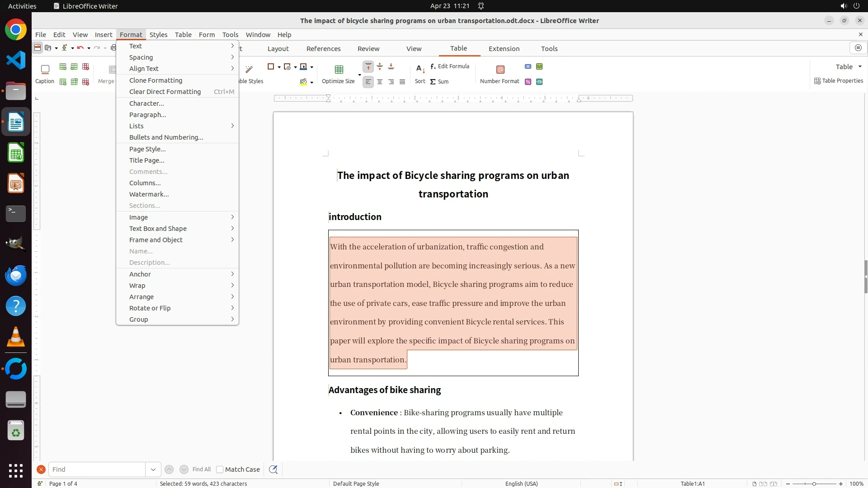This screenshot has width=868, height=488.
Task: Toggle Align Left paragraph alignment
Action: tap(368, 82)
